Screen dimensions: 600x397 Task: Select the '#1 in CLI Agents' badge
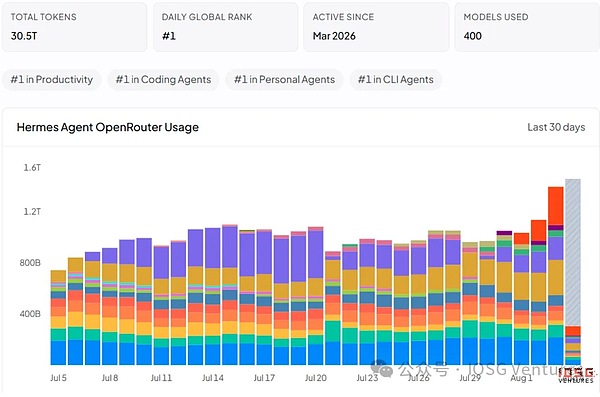(396, 80)
